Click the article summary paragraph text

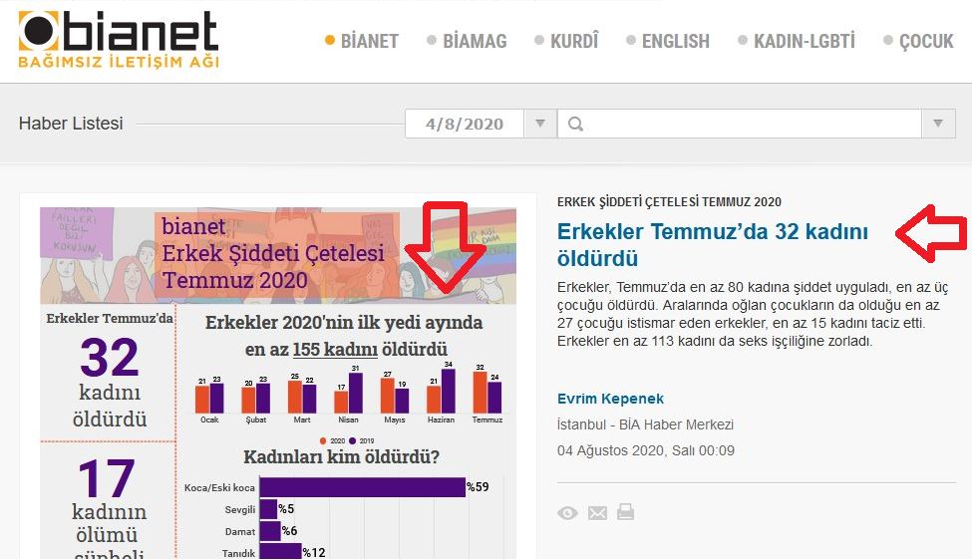[753, 314]
